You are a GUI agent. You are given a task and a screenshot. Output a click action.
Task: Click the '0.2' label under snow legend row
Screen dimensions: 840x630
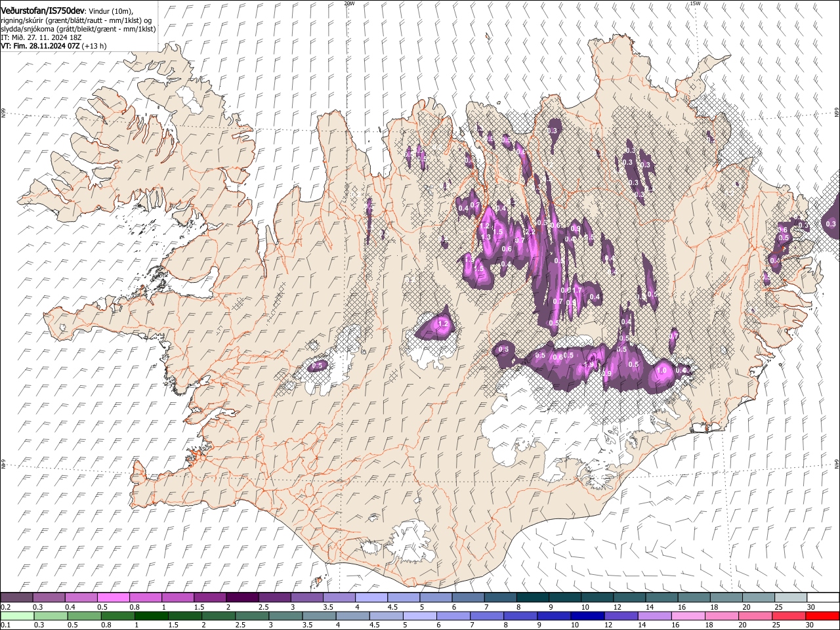(x=5, y=607)
